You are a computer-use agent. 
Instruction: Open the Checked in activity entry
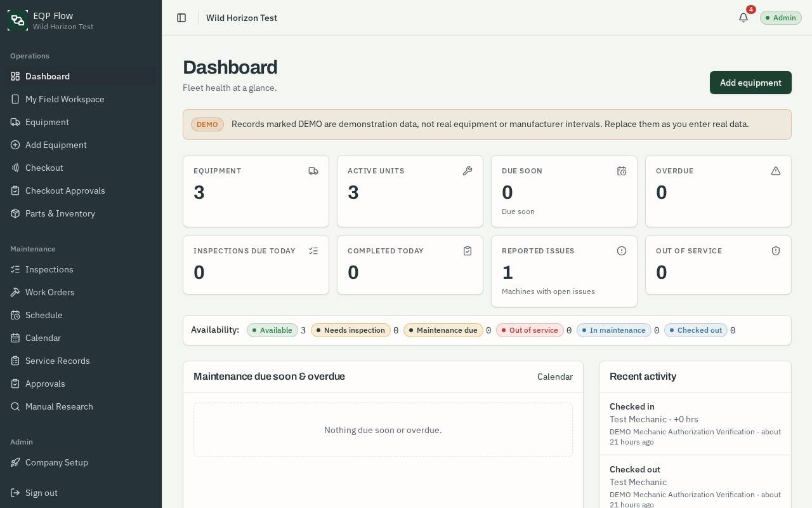[x=695, y=424]
